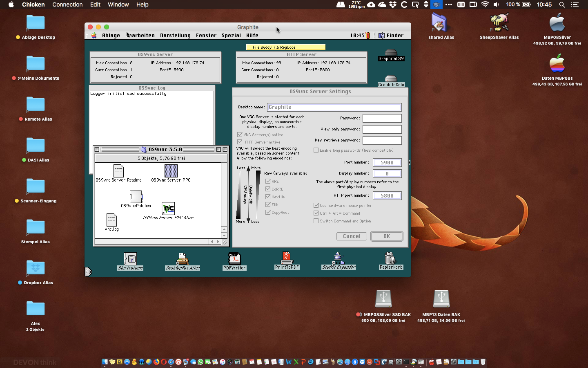Select the Daten MBP08s volume icon

click(557, 63)
